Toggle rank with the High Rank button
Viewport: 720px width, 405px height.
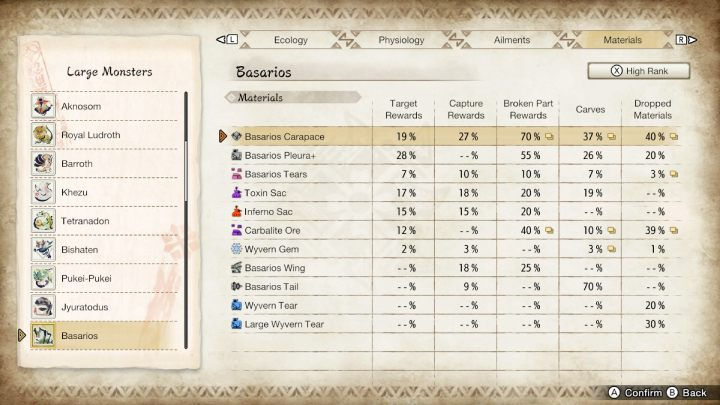click(x=640, y=71)
